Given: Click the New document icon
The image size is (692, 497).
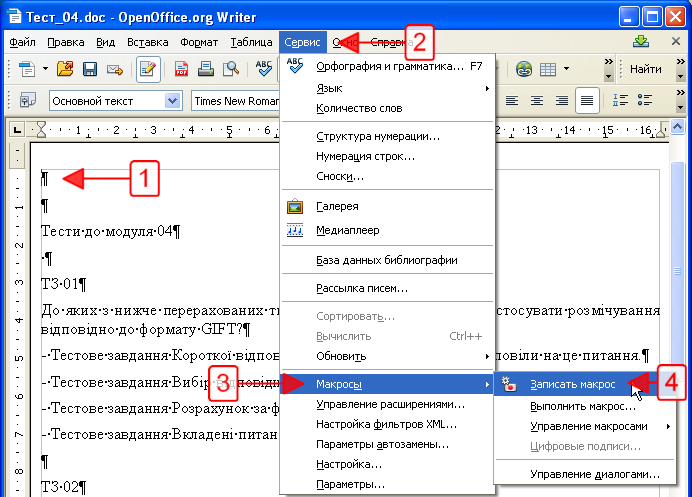Looking at the screenshot, I should 27,69.
